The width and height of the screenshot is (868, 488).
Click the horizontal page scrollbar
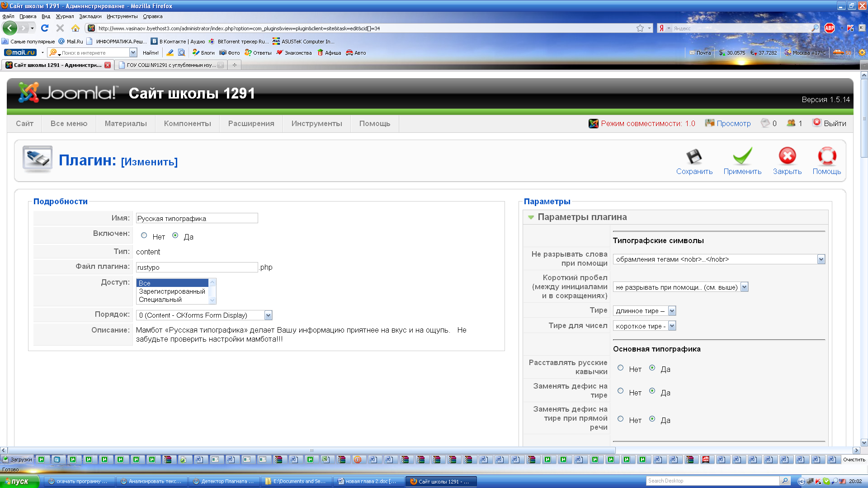tap(312, 450)
